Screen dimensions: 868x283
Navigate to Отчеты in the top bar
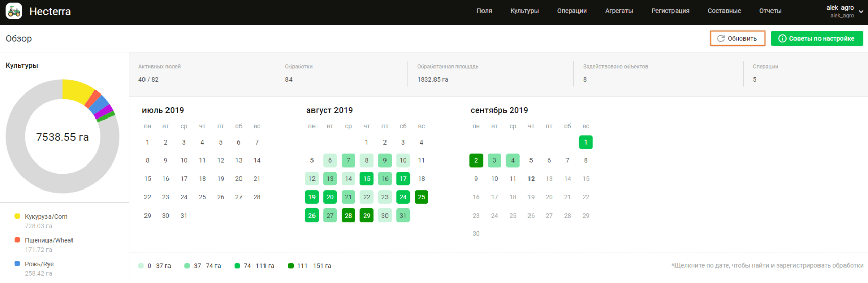(x=770, y=11)
